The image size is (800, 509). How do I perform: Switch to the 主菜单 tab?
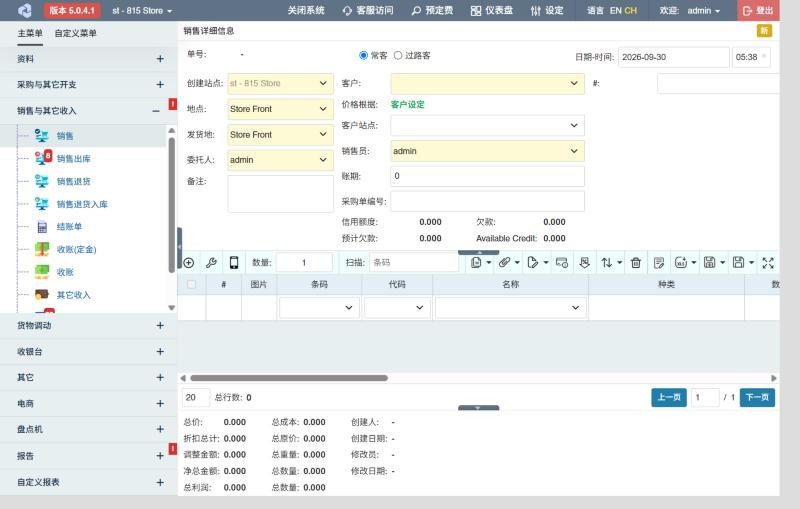click(30, 33)
